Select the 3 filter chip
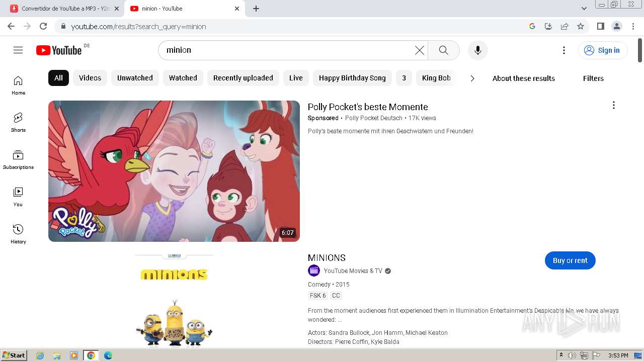 (404, 78)
